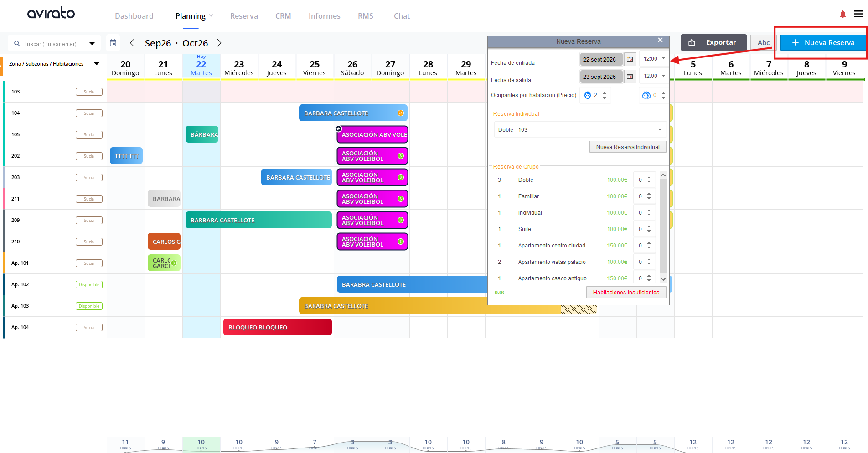Expand the search filter dropdown arrow

pyautogui.click(x=92, y=44)
